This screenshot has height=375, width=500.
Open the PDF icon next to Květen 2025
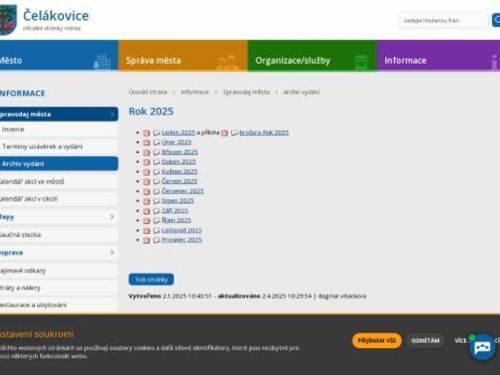tap(147, 172)
